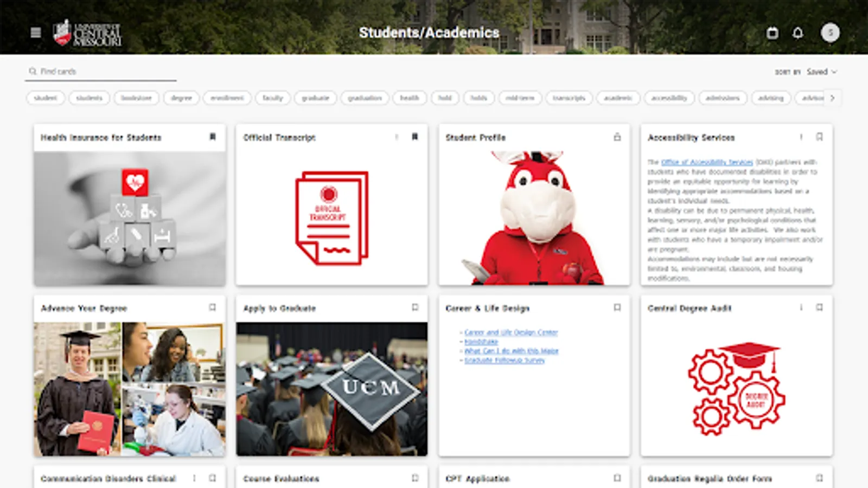Click the 'Student Profile' card title
Image resolution: width=868 pixels, height=488 pixels.
tap(476, 138)
